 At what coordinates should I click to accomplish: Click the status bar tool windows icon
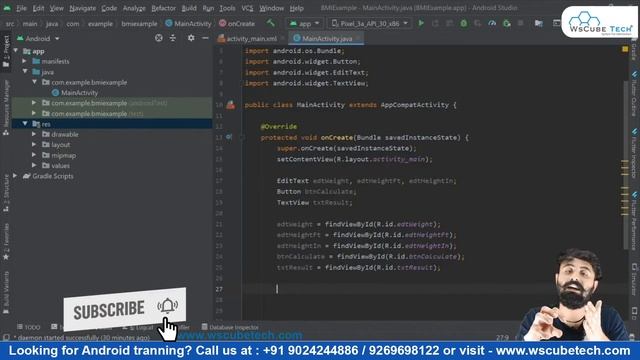[x=6, y=338]
